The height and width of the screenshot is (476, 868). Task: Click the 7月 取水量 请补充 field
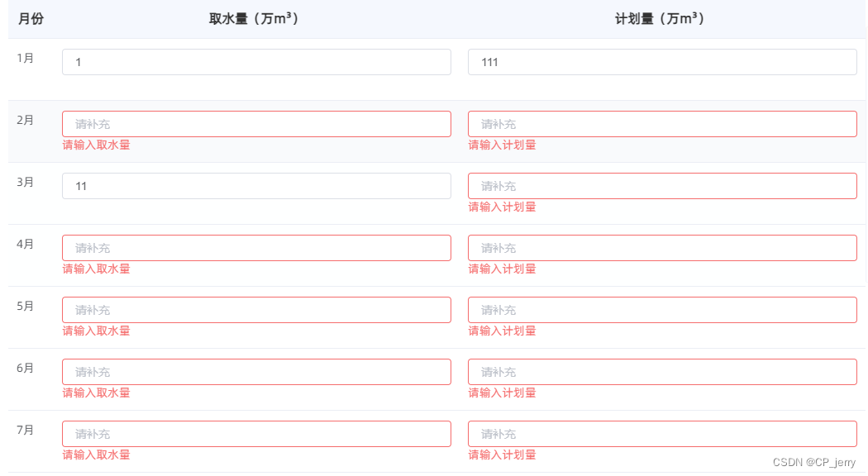click(256, 433)
